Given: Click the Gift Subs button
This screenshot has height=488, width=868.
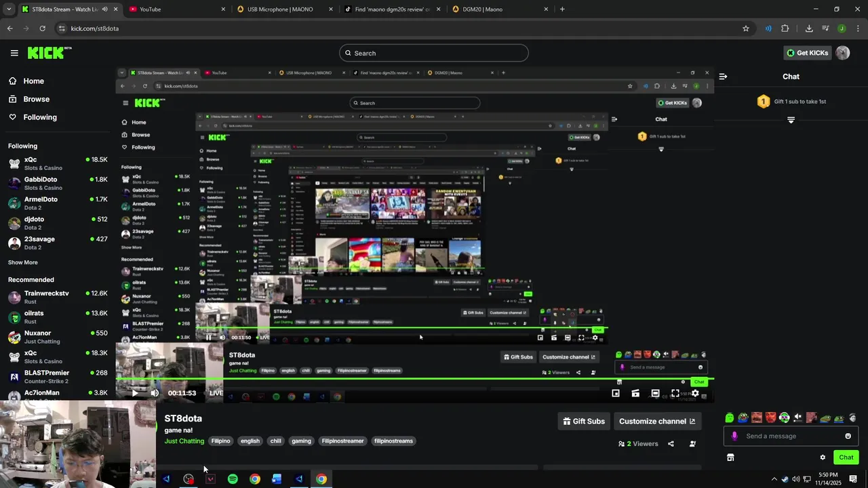Looking at the screenshot, I should [x=583, y=422].
